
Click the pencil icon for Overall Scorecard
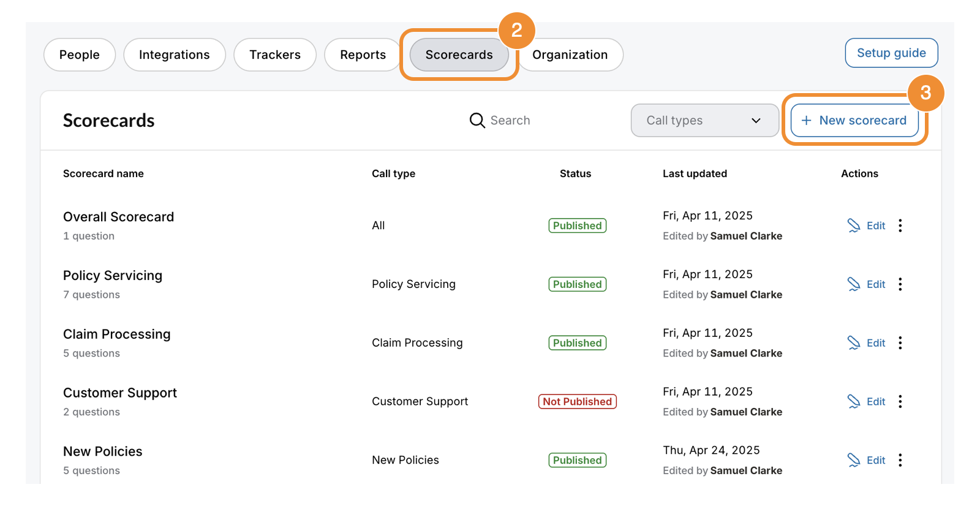(x=854, y=225)
